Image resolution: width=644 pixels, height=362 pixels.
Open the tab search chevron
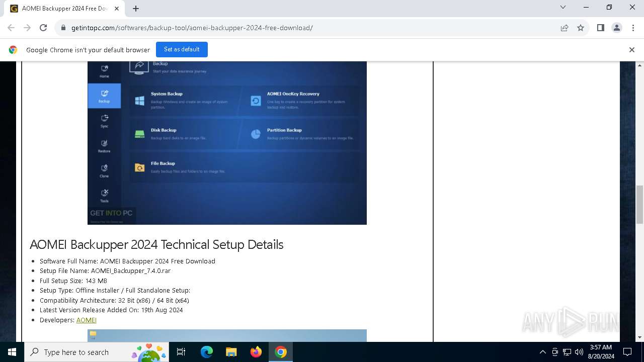[x=563, y=8]
